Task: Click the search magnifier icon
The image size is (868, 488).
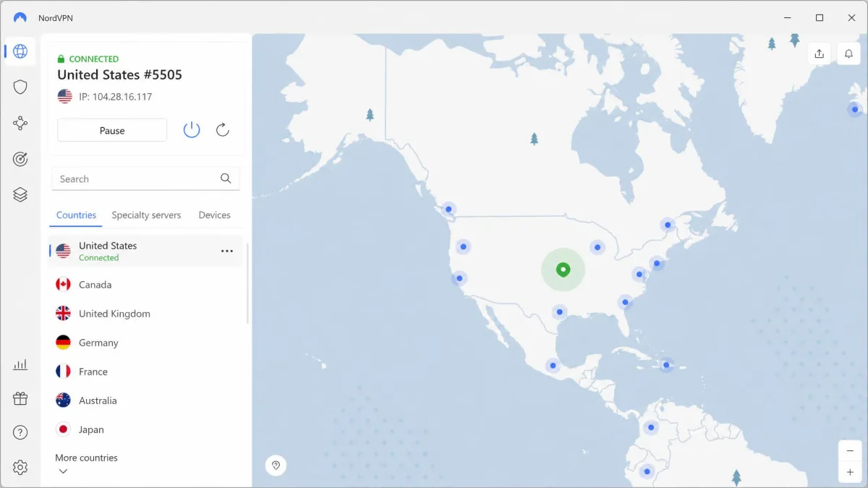Action: point(226,179)
